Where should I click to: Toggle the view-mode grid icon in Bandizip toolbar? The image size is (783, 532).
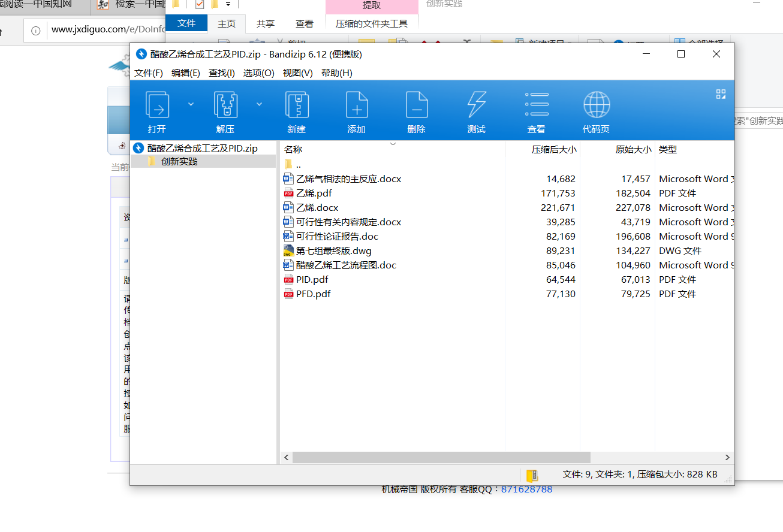point(721,94)
